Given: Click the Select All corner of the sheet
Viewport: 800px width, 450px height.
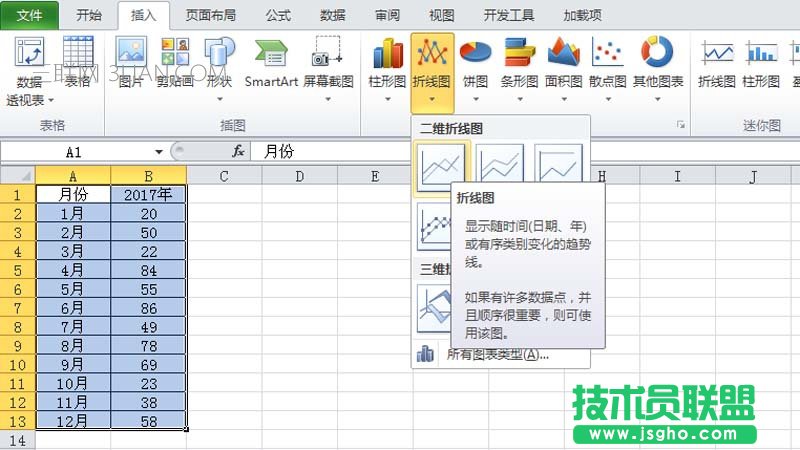Looking at the screenshot, I should click(18, 176).
